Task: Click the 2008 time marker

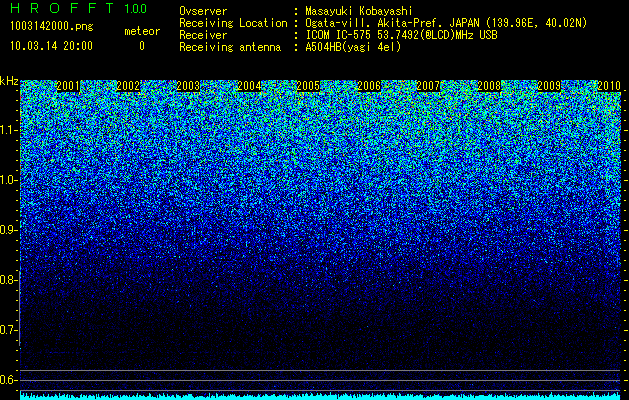Action: 489,86
